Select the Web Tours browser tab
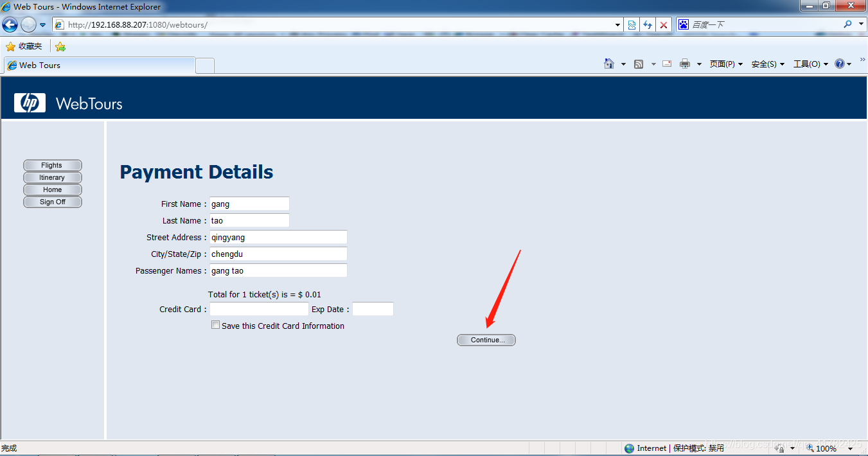Viewport: 868px width, 456px height. (x=100, y=65)
